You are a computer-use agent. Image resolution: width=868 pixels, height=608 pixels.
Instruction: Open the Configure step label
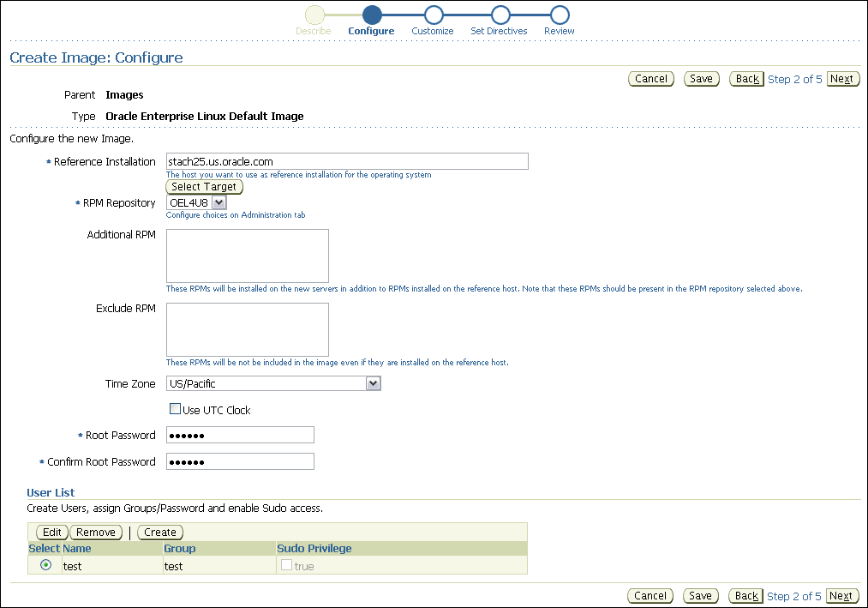(371, 31)
